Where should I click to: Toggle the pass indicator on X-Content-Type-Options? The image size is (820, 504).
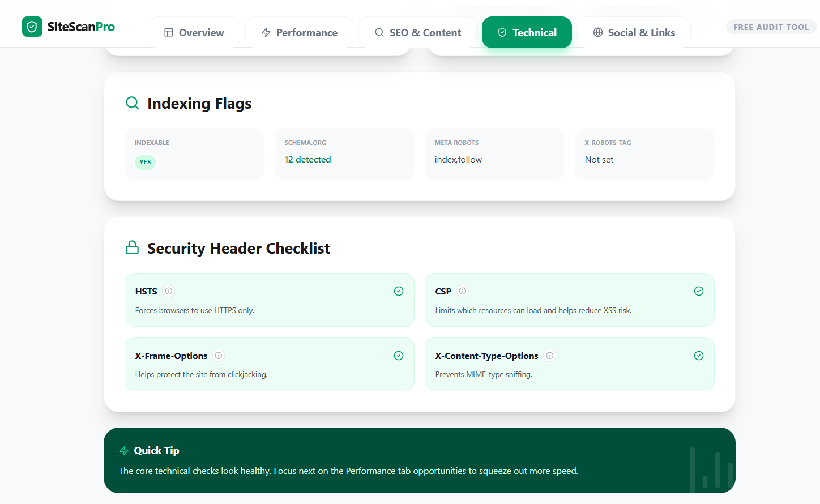pos(698,355)
